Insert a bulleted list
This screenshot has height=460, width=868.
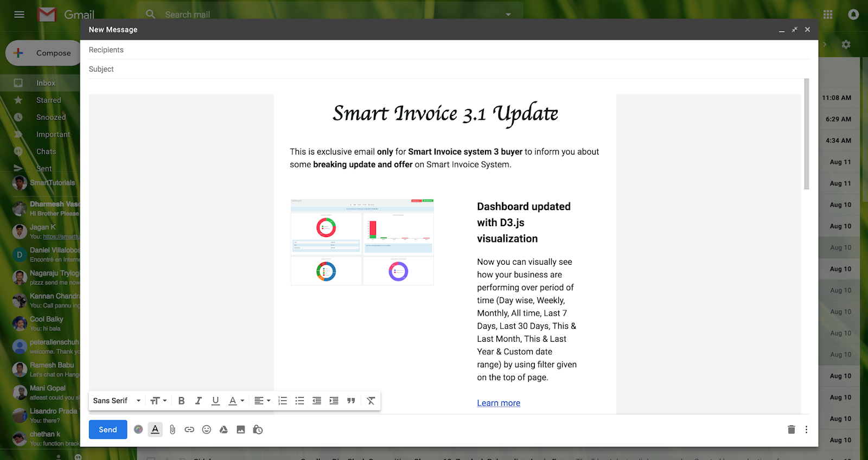(x=299, y=401)
